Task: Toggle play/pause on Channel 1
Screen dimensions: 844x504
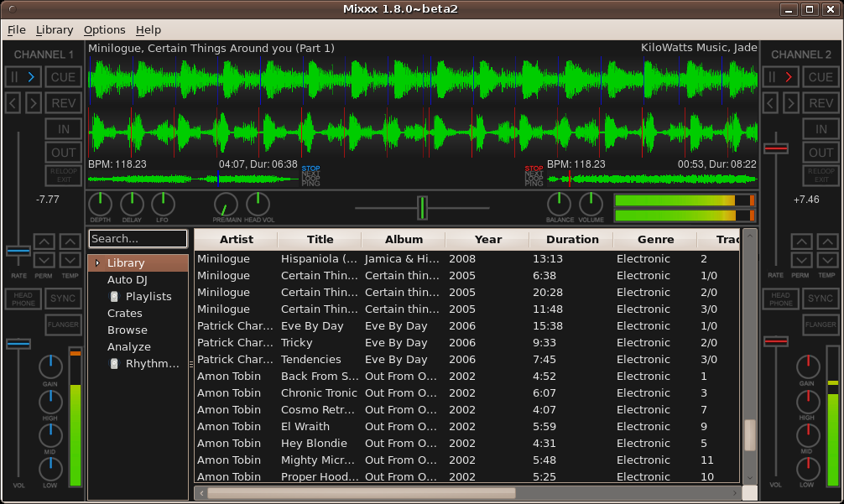Action: click(23, 77)
